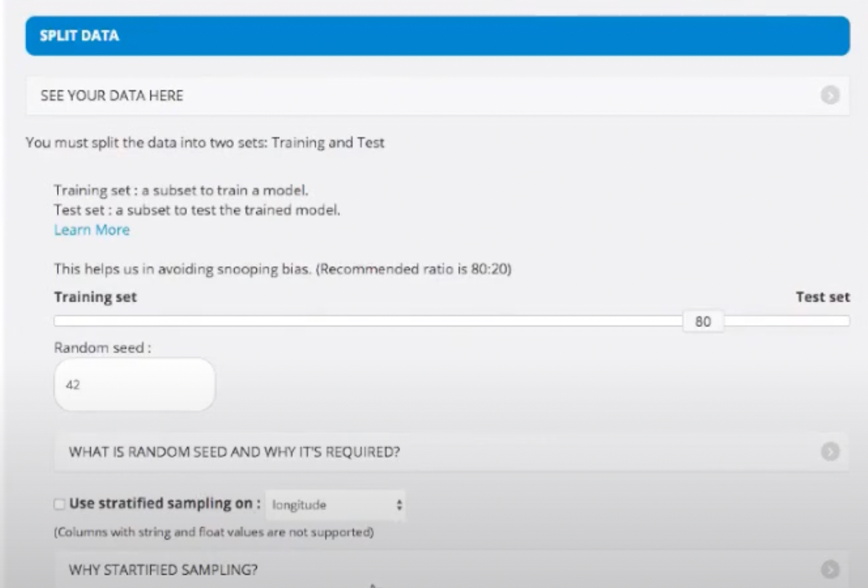
Task: Expand the WHY STARTIFIED SAMPLING section
Action: pos(451,569)
